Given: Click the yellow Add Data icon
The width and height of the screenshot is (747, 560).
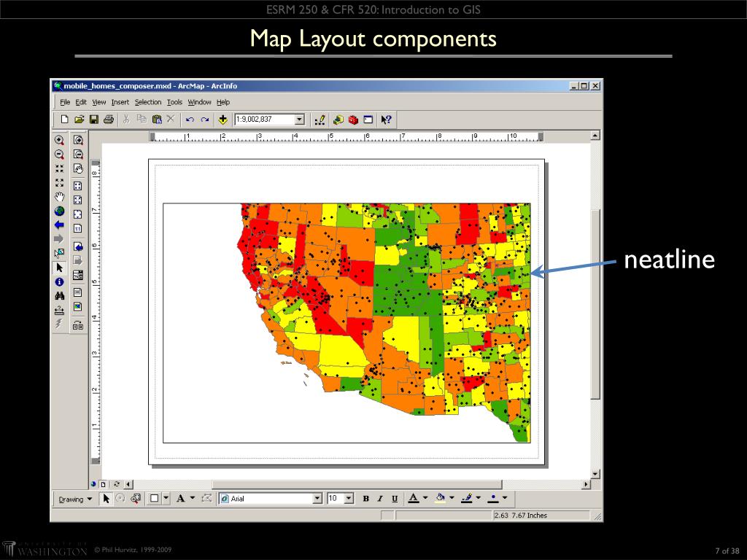Looking at the screenshot, I should [222, 120].
